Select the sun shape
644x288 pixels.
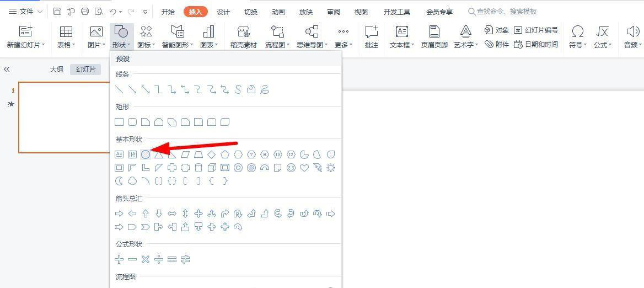[x=331, y=168]
